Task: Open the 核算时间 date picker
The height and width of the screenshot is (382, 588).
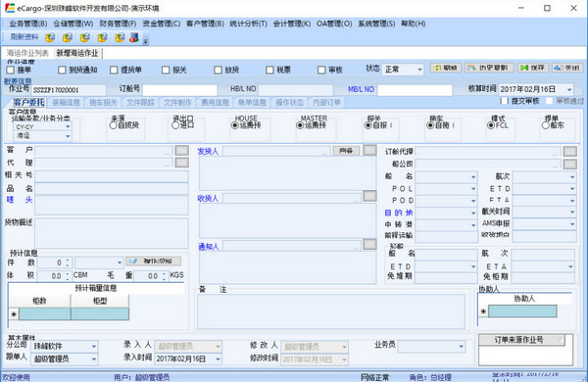Action: coord(569,89)
